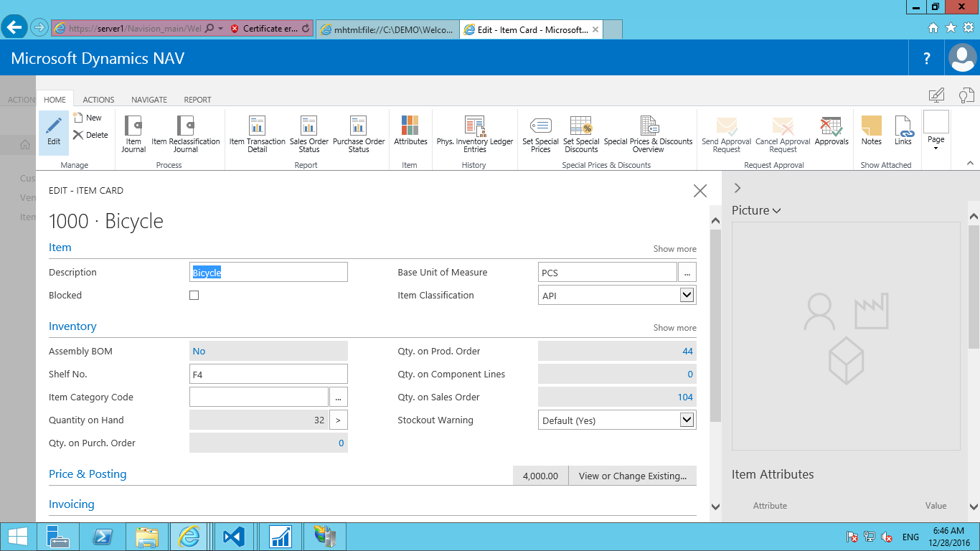Click Set Special Prices
The width and height of the screenshot is (980, 551).
pos(540,134)
